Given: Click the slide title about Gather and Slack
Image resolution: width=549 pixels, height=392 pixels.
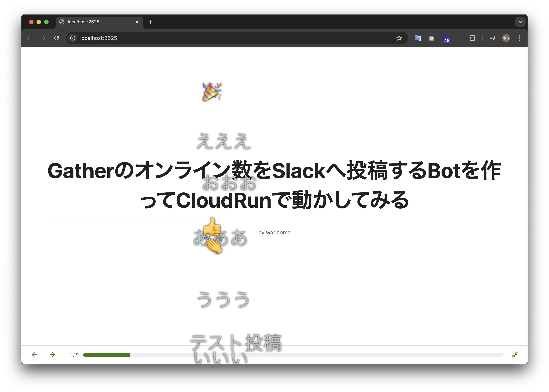Looking at the screenshot, I should (274, 185).
